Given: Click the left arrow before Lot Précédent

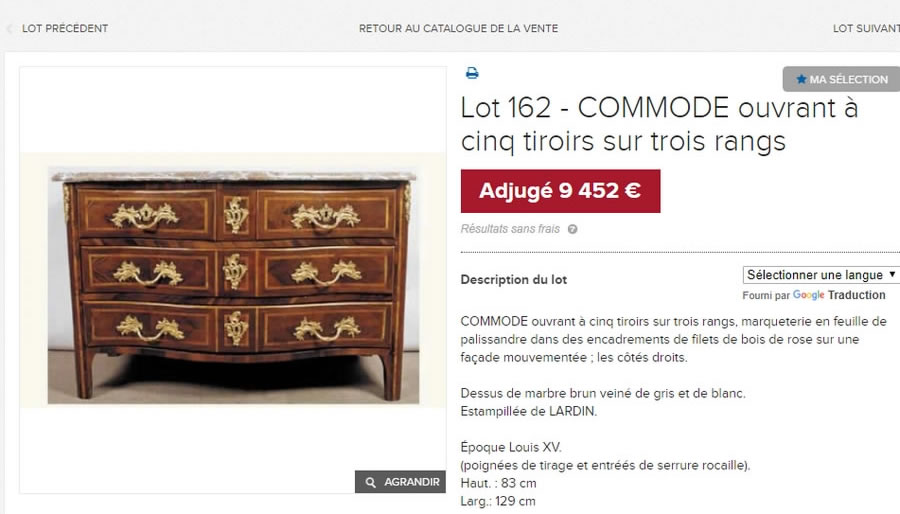Looking at the screenshot, I should 9,28.
